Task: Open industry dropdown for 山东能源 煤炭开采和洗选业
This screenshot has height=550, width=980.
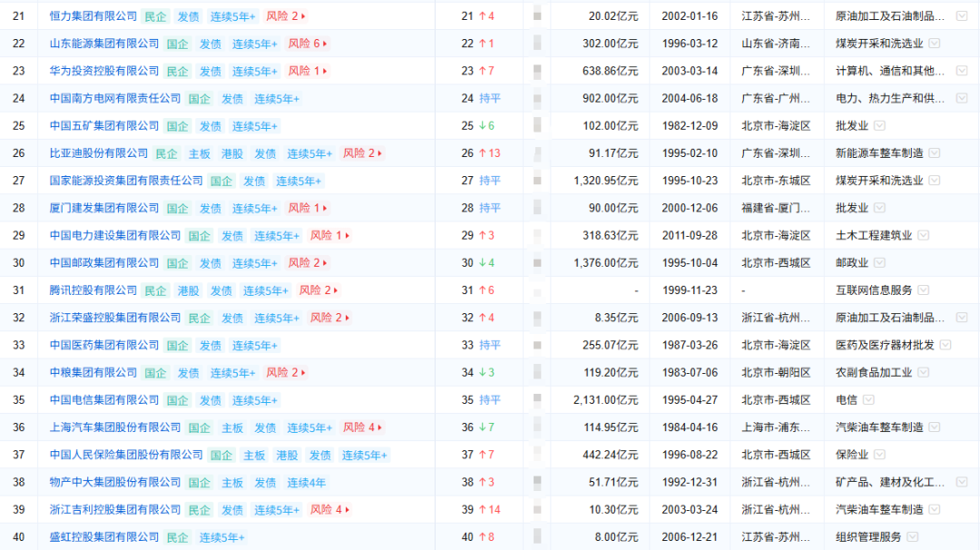Action: [x=935, y=44]
